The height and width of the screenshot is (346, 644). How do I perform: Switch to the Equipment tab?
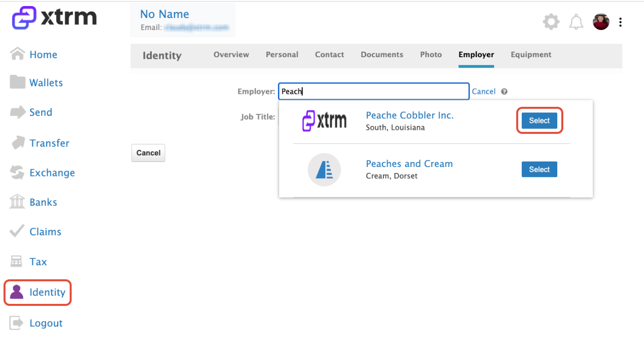click(x=531, y=55)
